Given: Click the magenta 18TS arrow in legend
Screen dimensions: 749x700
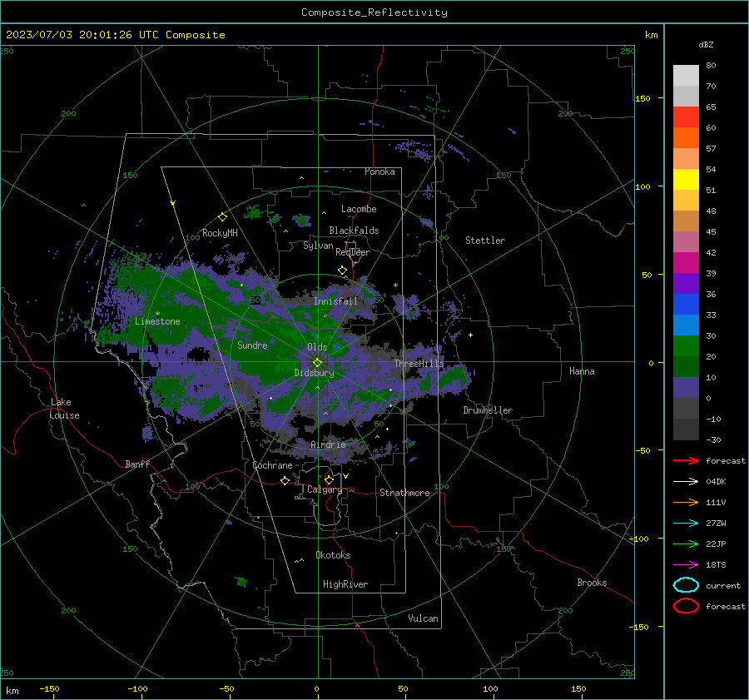Looking at the screenshot, I should pyautogui.click(x=686, y=565).
